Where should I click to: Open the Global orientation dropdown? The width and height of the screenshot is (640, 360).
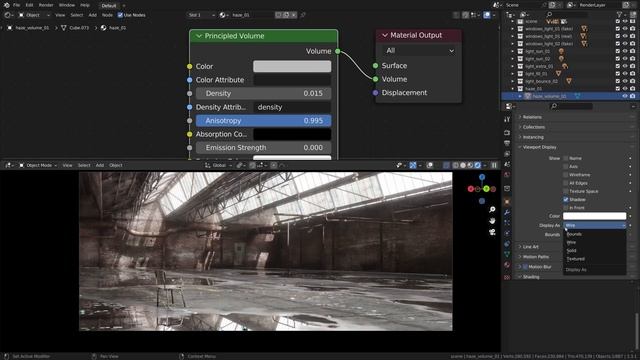click(219, 165)
